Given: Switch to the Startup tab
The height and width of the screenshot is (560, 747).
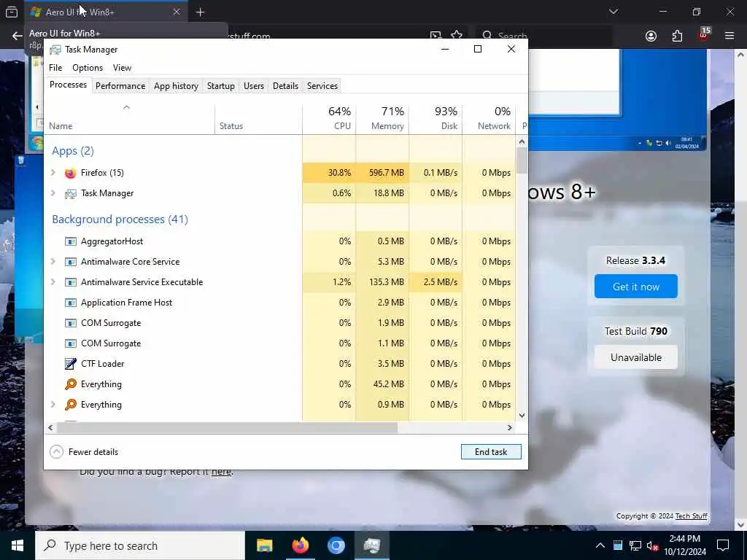Looking at the screenshot, I should pyautogui.click(x=221, y=86).
